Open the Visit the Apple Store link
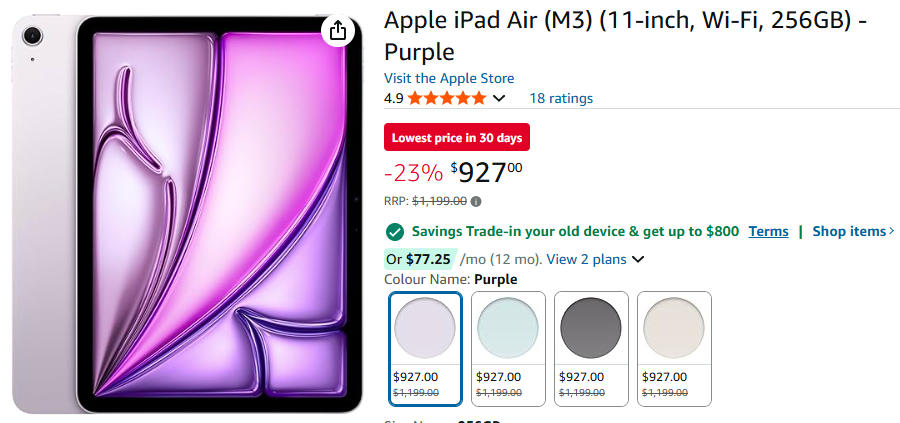This screenshot has width=900, height=423. click(x=449, y=78)
